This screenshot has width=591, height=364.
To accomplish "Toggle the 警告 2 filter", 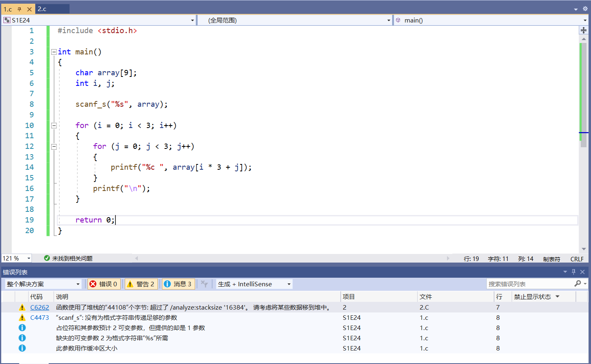I will point(141,284).
